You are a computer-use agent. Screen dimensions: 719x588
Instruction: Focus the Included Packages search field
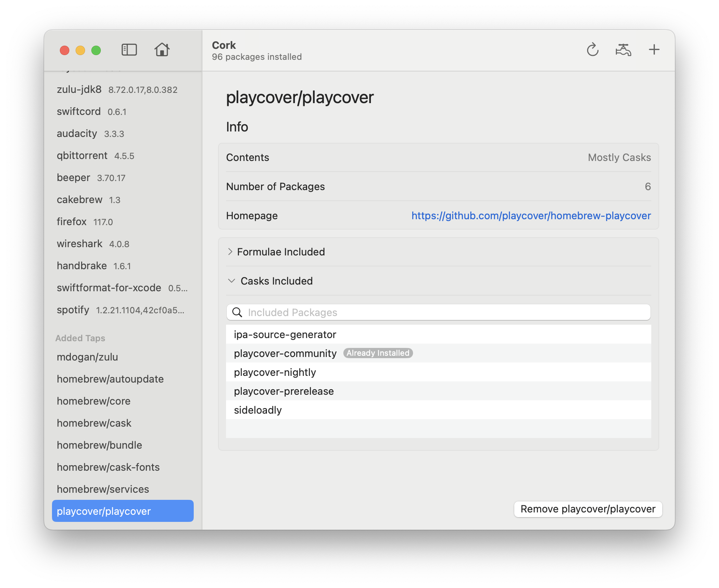click(438, 312)
